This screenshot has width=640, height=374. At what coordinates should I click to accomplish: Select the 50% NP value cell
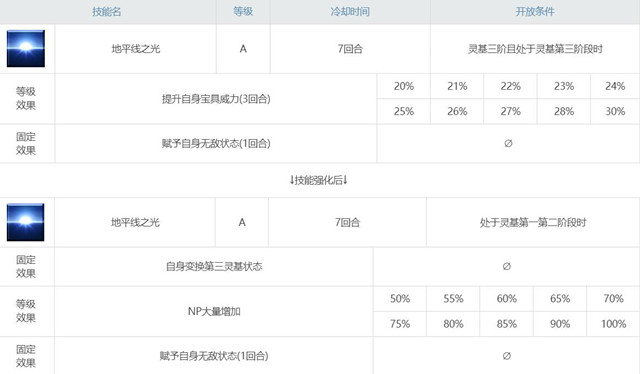pyautogui.click(x=400, y=299)
